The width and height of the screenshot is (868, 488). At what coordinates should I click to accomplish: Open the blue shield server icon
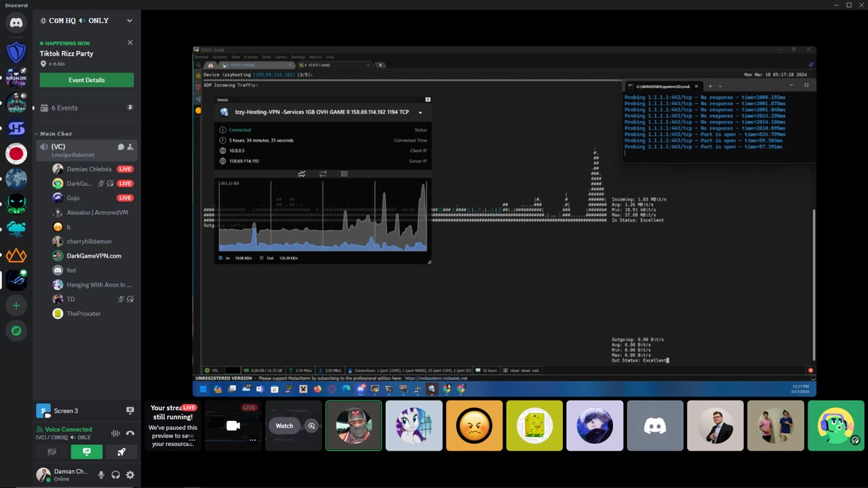tap(16, 52)
